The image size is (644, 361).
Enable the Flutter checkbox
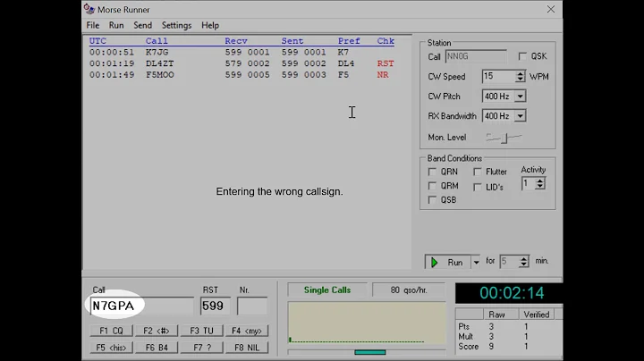[478, 172]
